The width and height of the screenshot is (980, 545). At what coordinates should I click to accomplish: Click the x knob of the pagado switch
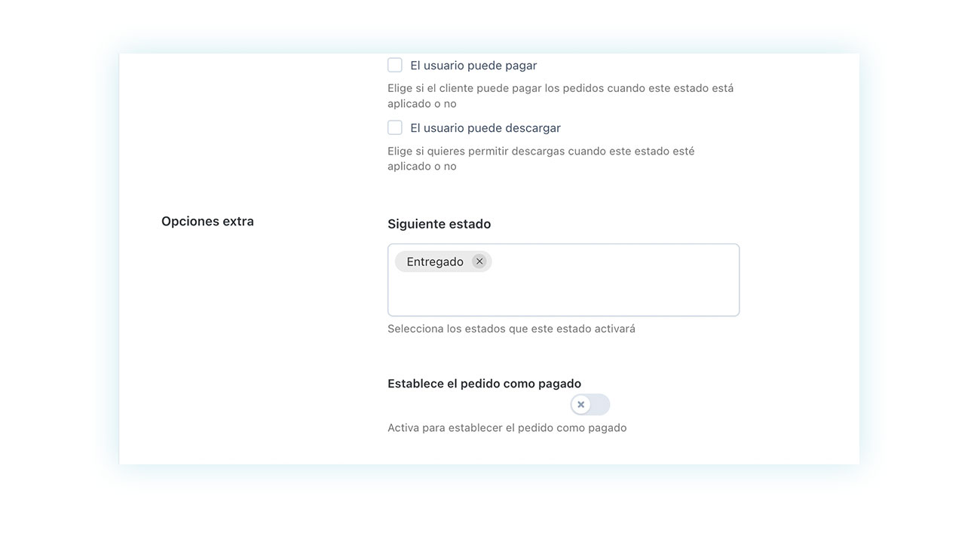(x=580, y=405)
